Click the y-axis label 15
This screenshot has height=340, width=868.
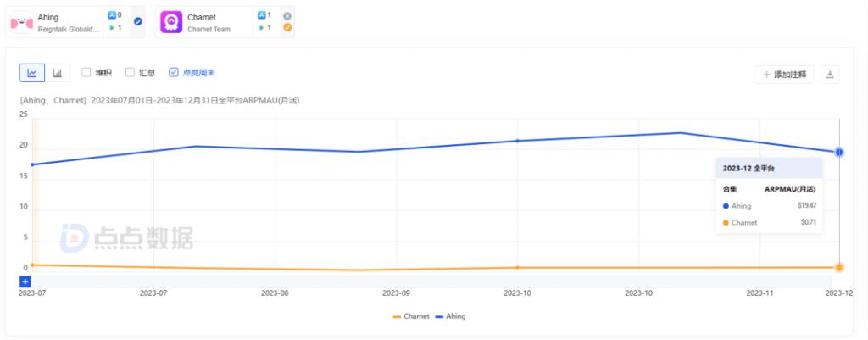(23, 176)
